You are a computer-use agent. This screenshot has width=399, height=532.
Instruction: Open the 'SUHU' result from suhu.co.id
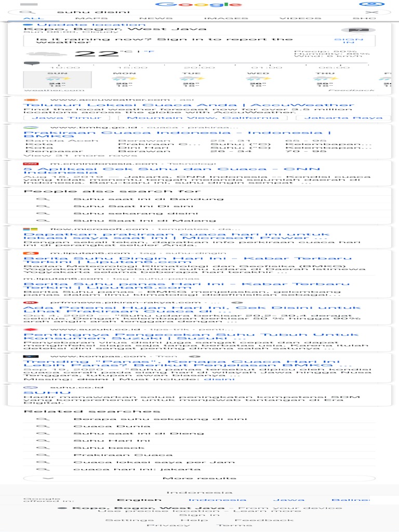[x=47, y=393]
